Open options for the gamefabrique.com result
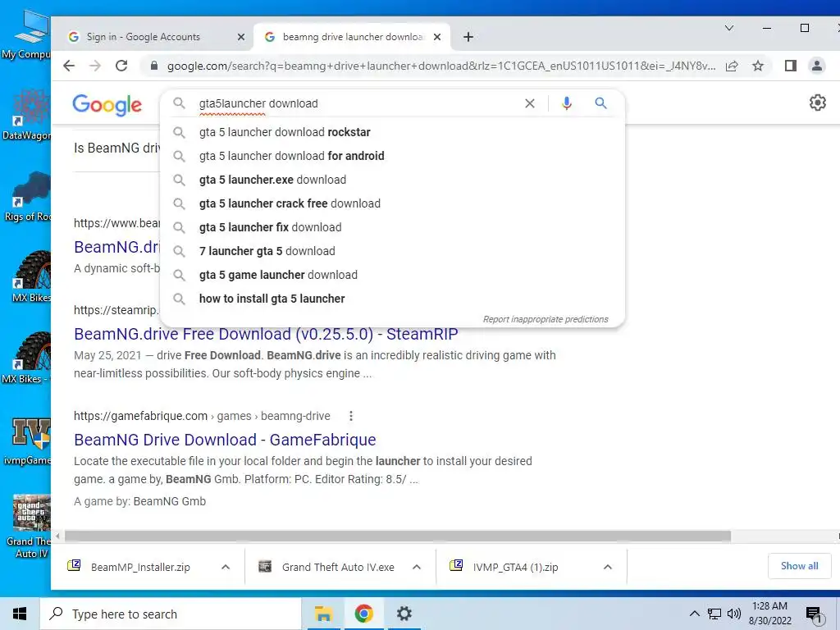Image resolution: width=840 pixels, height=630 pixels. click(350, 416)
